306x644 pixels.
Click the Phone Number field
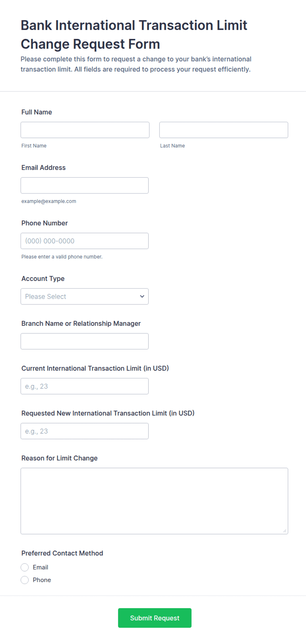(85, 241)
